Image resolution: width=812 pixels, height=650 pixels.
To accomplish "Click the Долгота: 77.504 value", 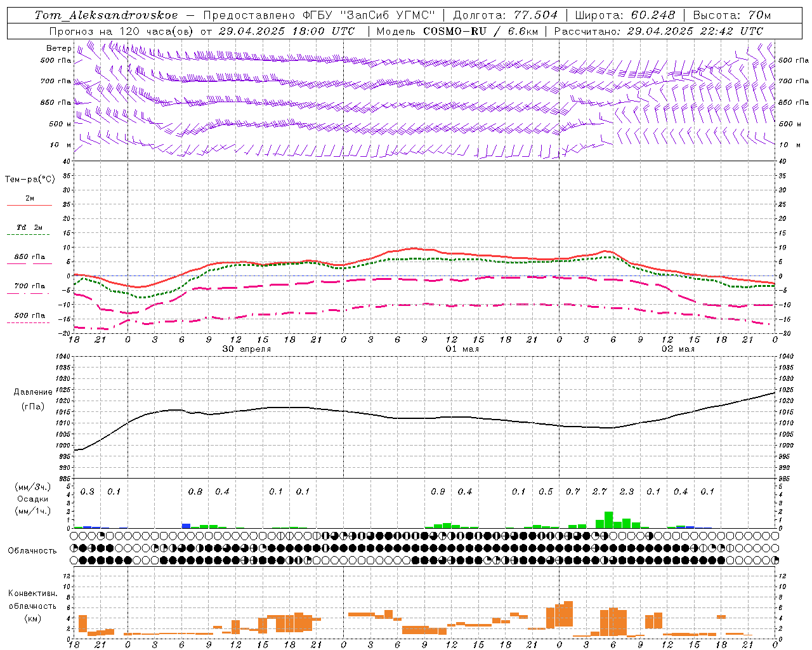I will click(x=506, y=15).
